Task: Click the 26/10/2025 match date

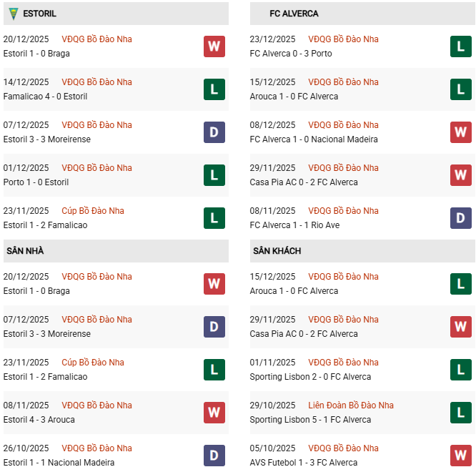Action: 26,448
